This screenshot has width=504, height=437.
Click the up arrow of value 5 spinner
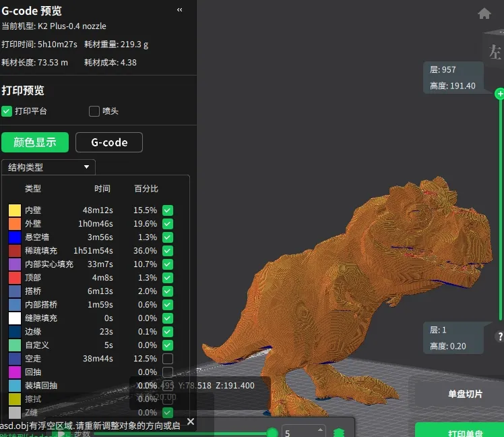[320, 430]
